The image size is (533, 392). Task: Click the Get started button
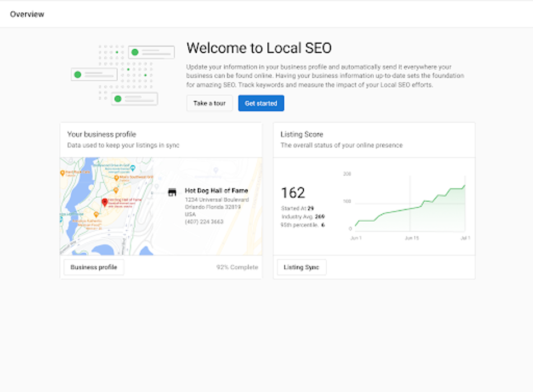261,104
